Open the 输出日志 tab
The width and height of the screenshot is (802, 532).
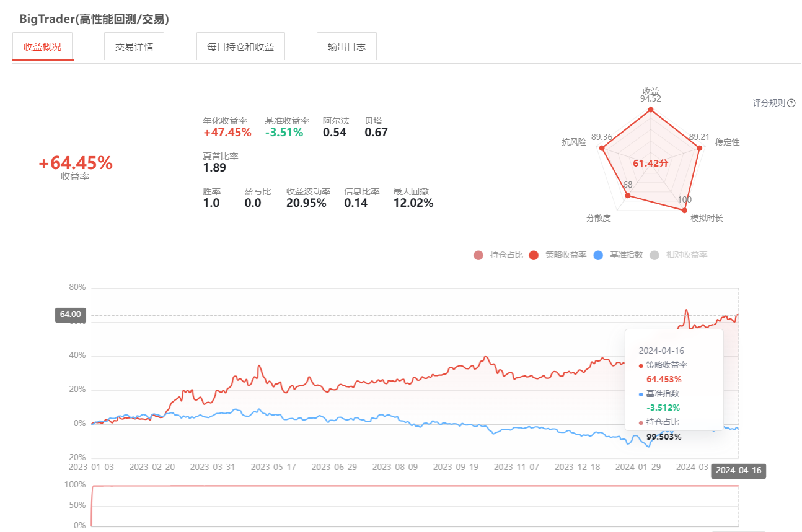(x=346, y=47)
